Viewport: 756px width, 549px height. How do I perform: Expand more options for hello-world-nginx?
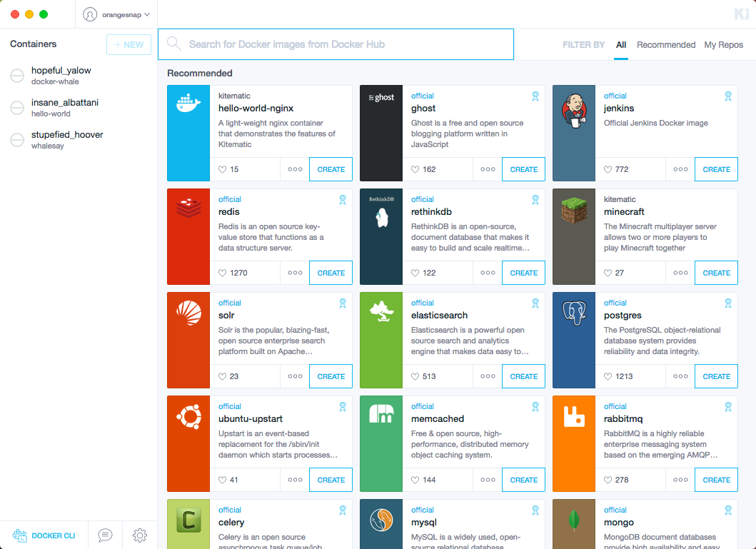[x=295, y=169]
